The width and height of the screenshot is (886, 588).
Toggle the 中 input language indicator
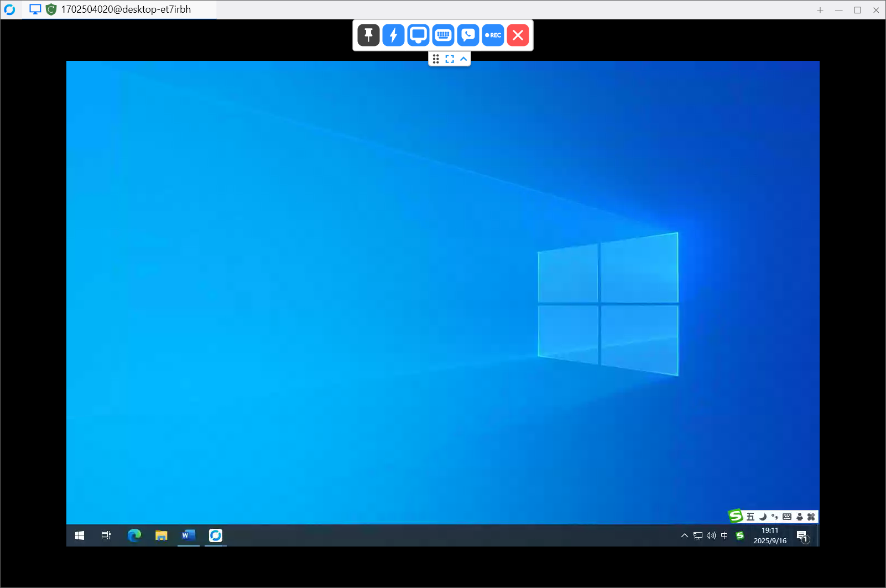click(x=725, y=535)
